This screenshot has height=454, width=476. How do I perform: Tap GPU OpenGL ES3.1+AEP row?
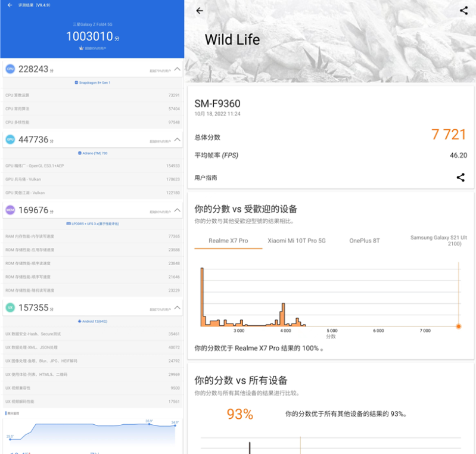(92, 166)
